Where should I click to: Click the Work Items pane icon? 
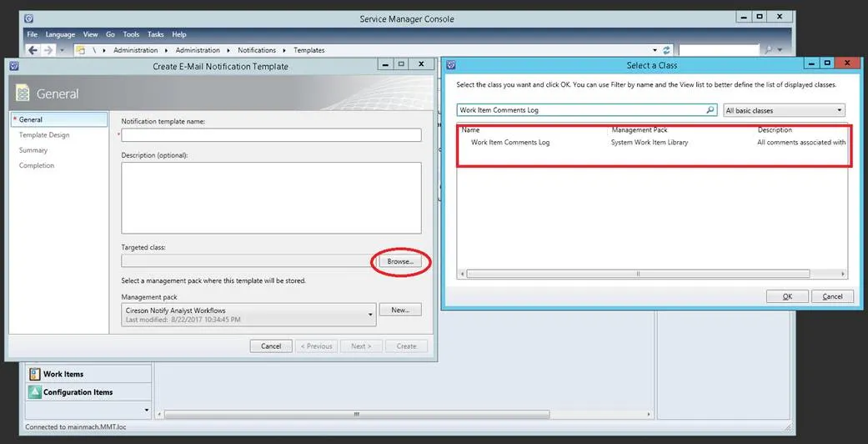tap(35, 374)
